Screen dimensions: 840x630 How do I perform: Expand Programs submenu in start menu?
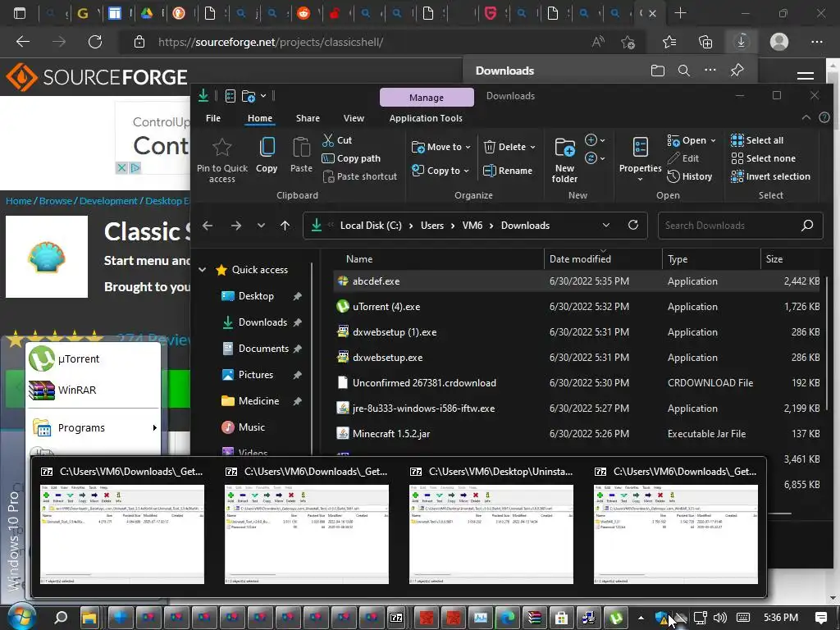(155, 427)
